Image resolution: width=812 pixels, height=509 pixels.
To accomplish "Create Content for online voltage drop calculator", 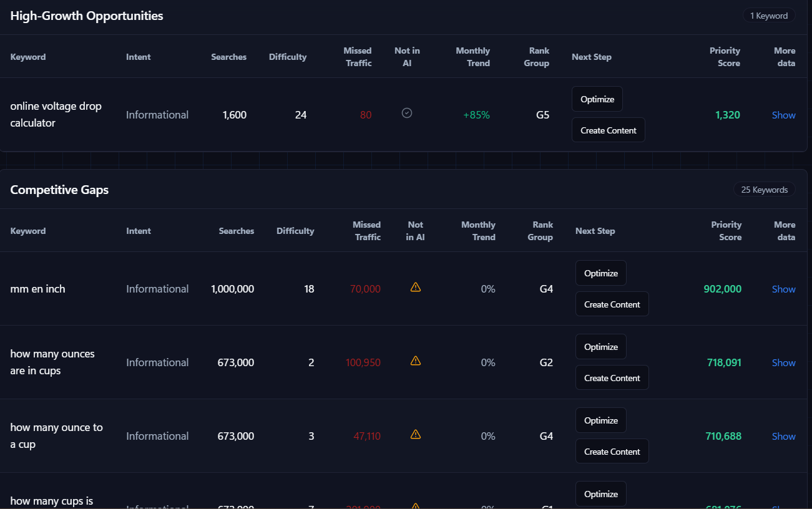I will click(x=609, y=130).
